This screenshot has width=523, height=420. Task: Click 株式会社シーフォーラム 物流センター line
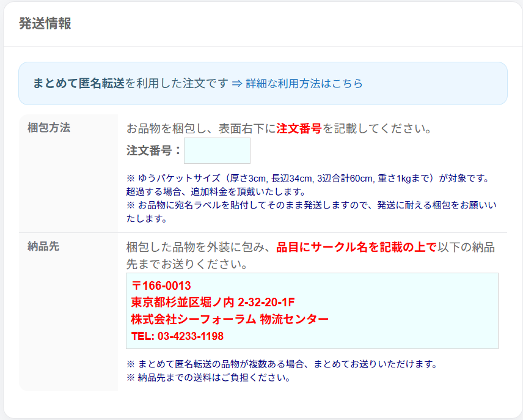point(230,319)
